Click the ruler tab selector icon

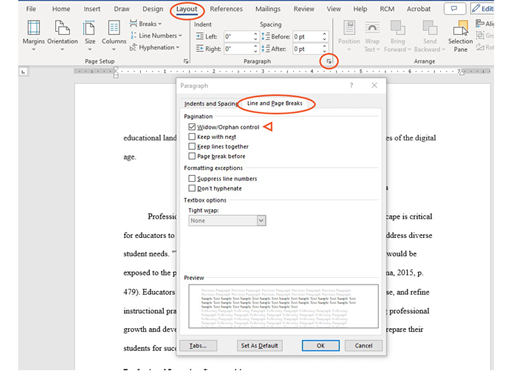click(x=23, y=72)
